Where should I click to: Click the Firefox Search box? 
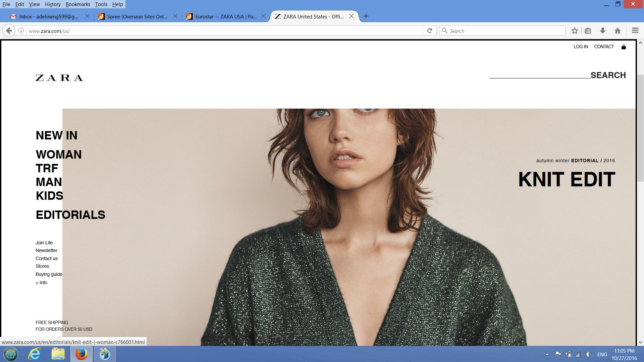tap(502, 31)
